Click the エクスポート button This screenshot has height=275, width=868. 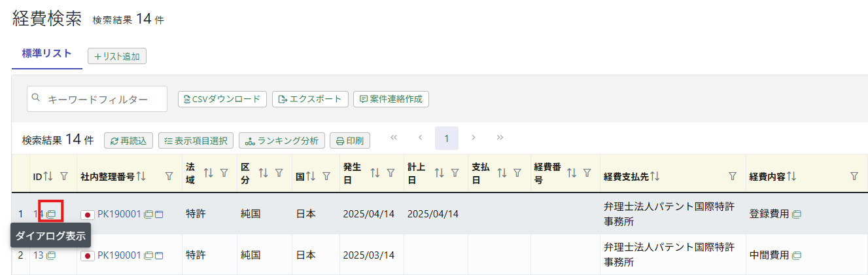click(x=310, y=99)
